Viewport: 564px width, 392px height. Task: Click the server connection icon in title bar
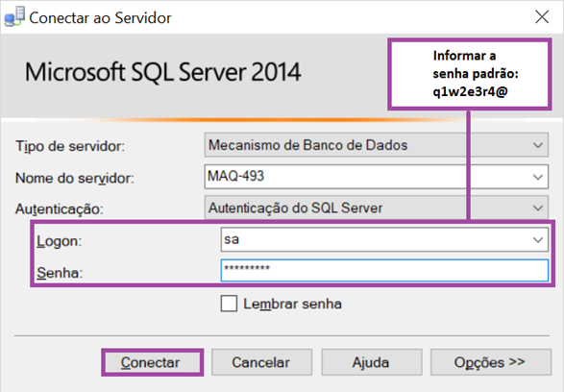(x=14, y=16)
